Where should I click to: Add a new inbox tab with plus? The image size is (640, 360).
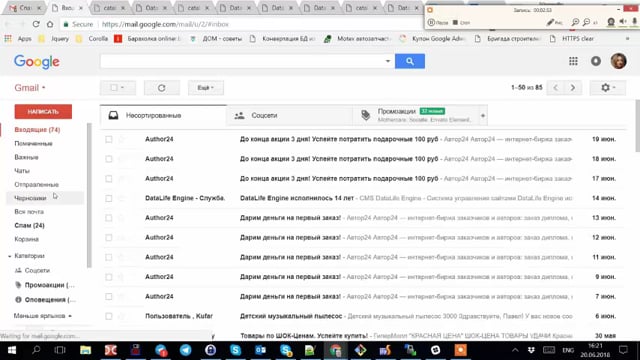pyautogui.click(x=483, y=116)
